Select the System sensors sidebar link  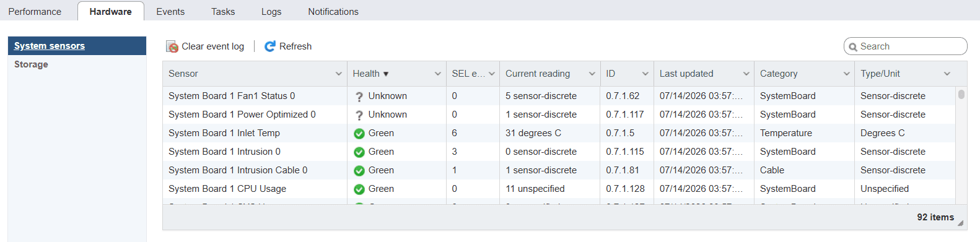tap(50, 46)
